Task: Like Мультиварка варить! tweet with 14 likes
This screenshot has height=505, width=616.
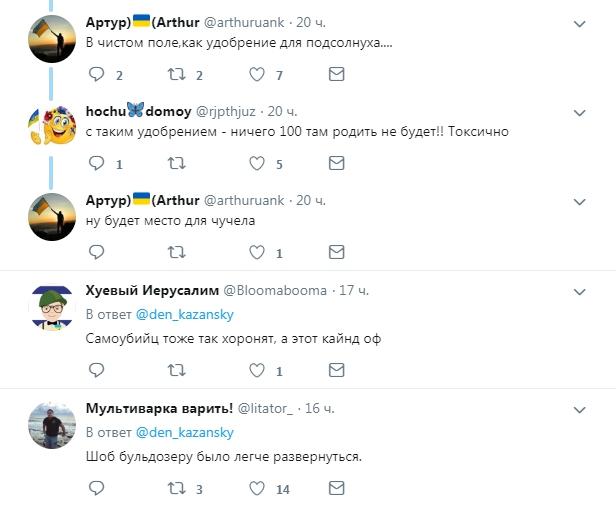Action: (257, 489)
